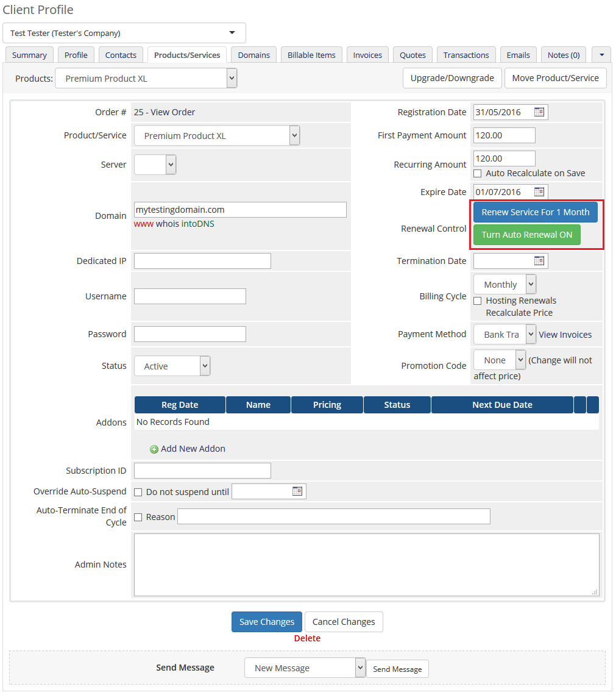View the Transactions tab
The width and height of the screenshot is (616, 695).
tap(466, 55)
